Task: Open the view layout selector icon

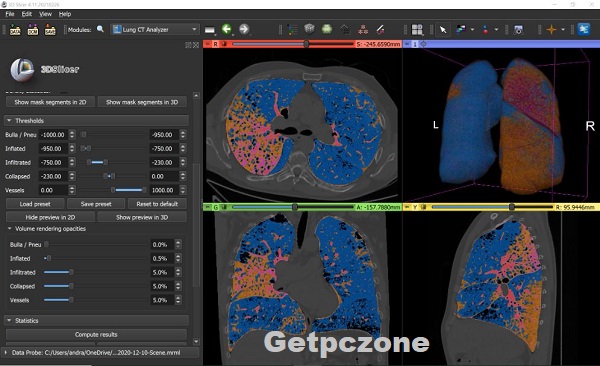Action: pos(417,29)
